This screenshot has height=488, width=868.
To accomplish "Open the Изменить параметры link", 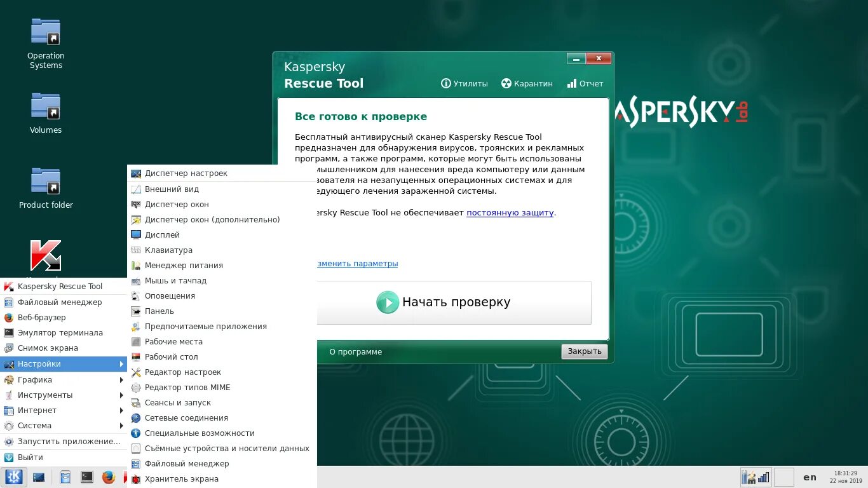I will (358, 263).
